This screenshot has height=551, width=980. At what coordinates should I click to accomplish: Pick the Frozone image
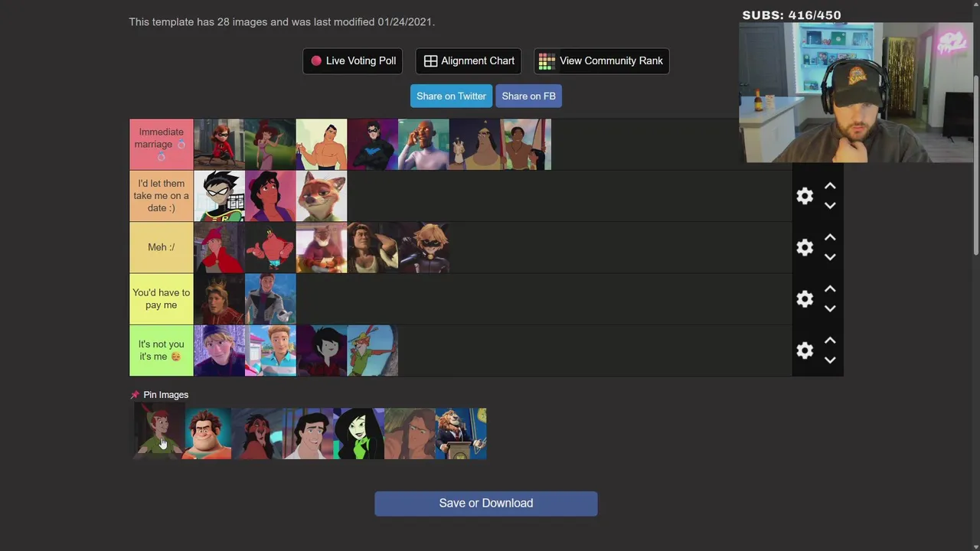click(423, 145)
